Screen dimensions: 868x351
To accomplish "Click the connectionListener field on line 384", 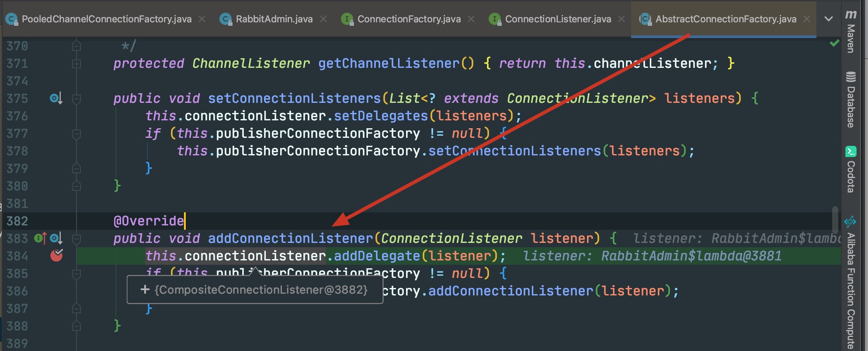I will tap(255, 256).
